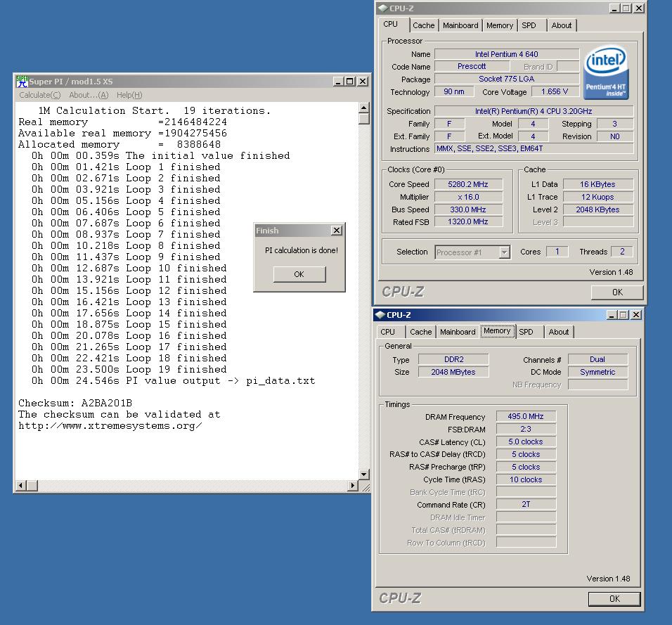This screenshot has height=625, width=672.
Task: Open the About...(A) menu in Super PI
Action: pyautogui.click(x=89, y=95)
